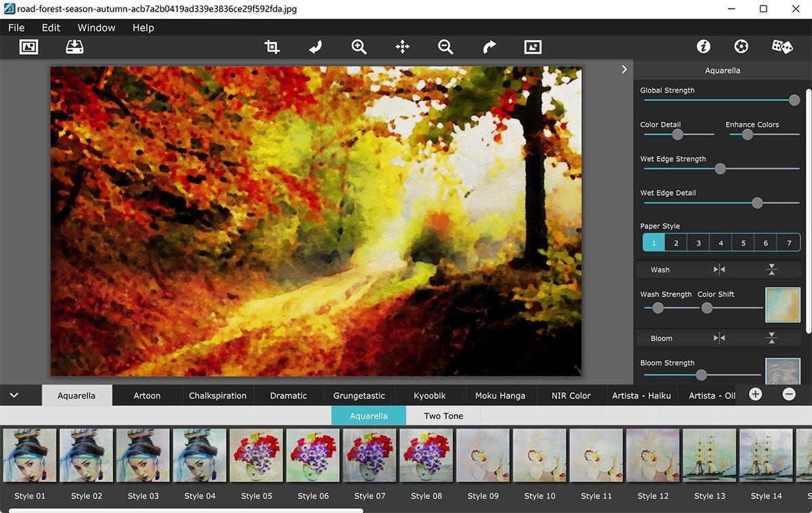Screen dimensions: 812x513
Task: Collapse the right panel using the chevron
Action: (x=623, y=69)
